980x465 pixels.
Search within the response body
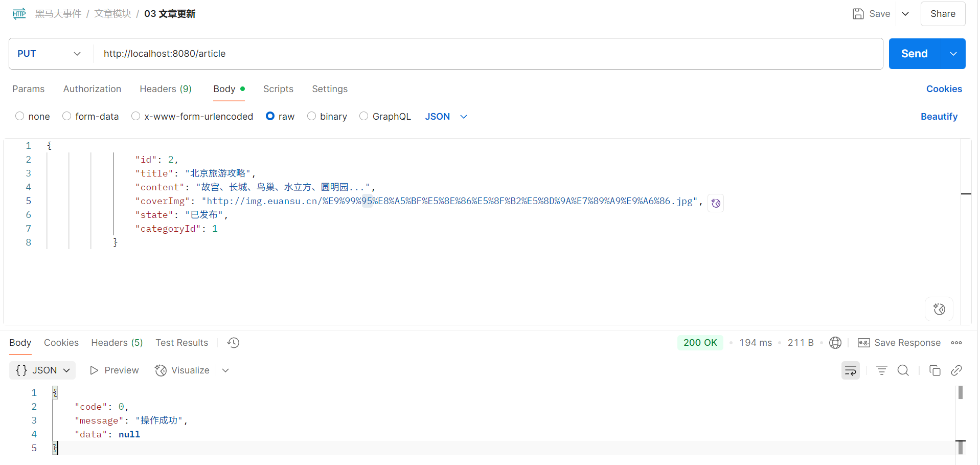[x=903, y=370]
